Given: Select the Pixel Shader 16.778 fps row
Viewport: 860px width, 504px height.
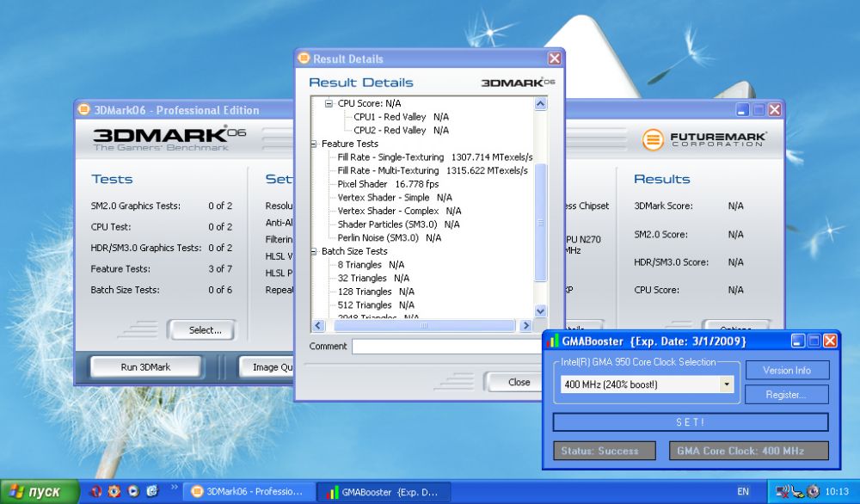Looking at the screenshot, I should click(388, 184).
